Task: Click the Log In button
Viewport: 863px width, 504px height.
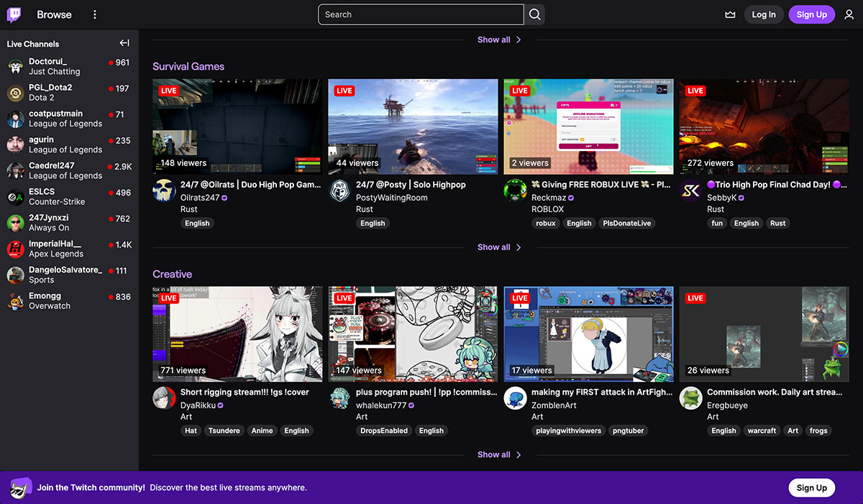Action: tap(764, 14)
